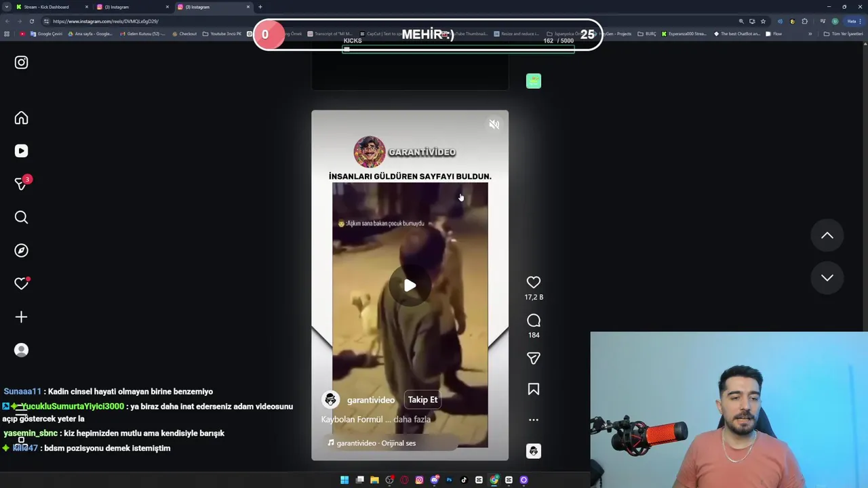Open Tüm Yer İşaretleri folder

click(843, 34)
